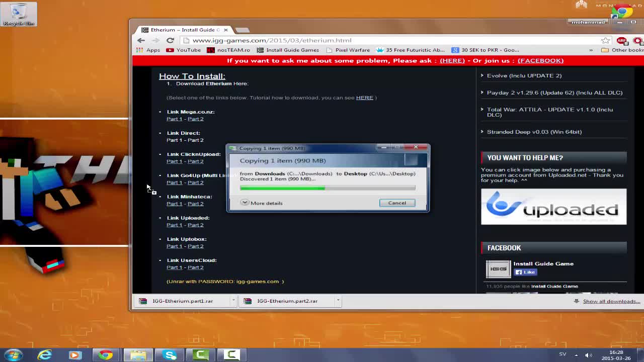Screen dimensions: 644x362
Task: Open Mega.co.nz Part 2 link
Action: click(196, 119)
